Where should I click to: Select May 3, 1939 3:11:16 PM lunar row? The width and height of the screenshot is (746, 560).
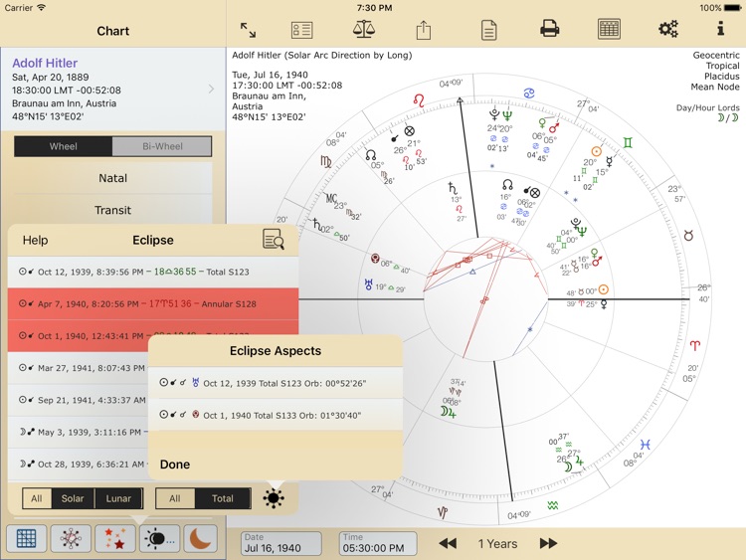(x=79, y=432)
